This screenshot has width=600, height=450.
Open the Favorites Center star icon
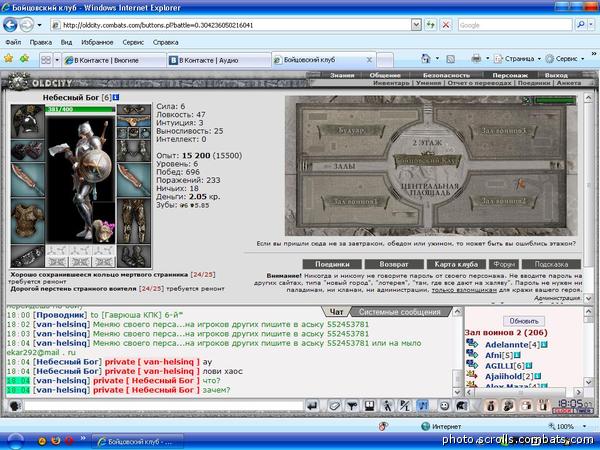point(8,59)
